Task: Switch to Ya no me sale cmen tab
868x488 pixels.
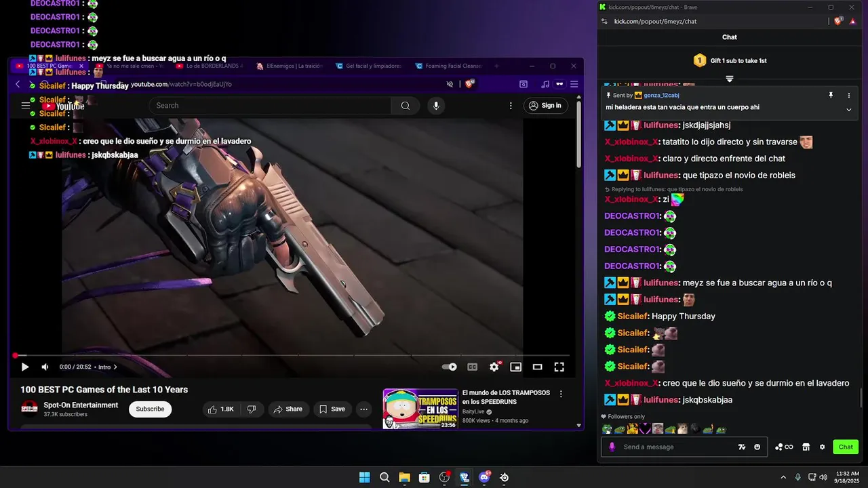Action: click(x=129, y=66)
